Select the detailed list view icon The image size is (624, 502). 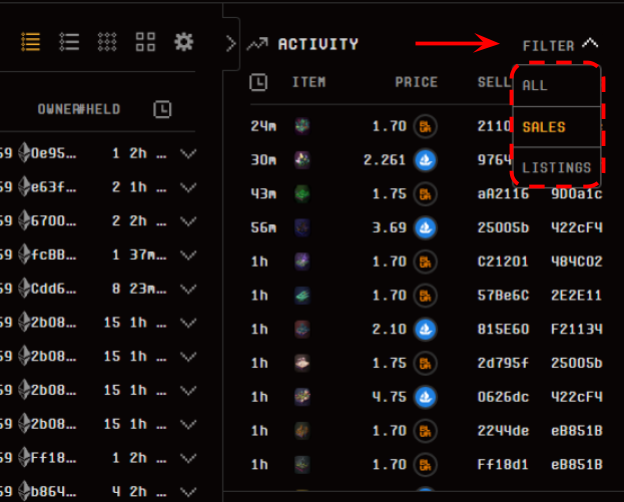(x=31, y=42)
